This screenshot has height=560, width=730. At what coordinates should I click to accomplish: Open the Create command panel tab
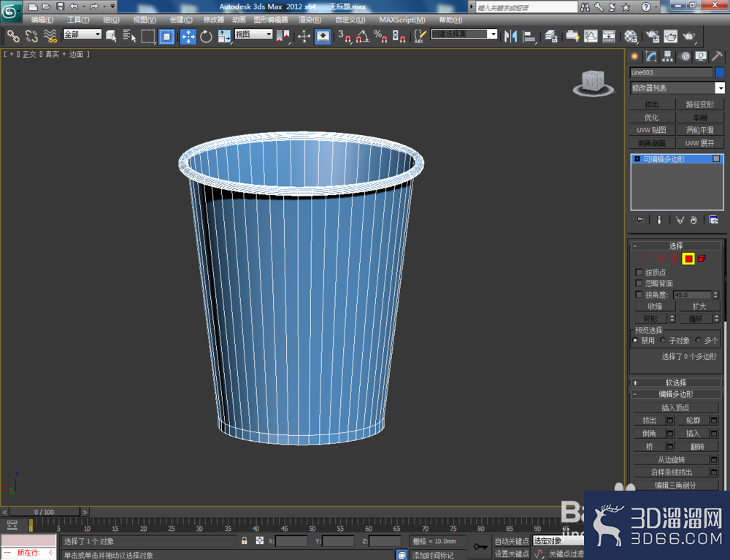pyautogui.click(x=634, y=56)
